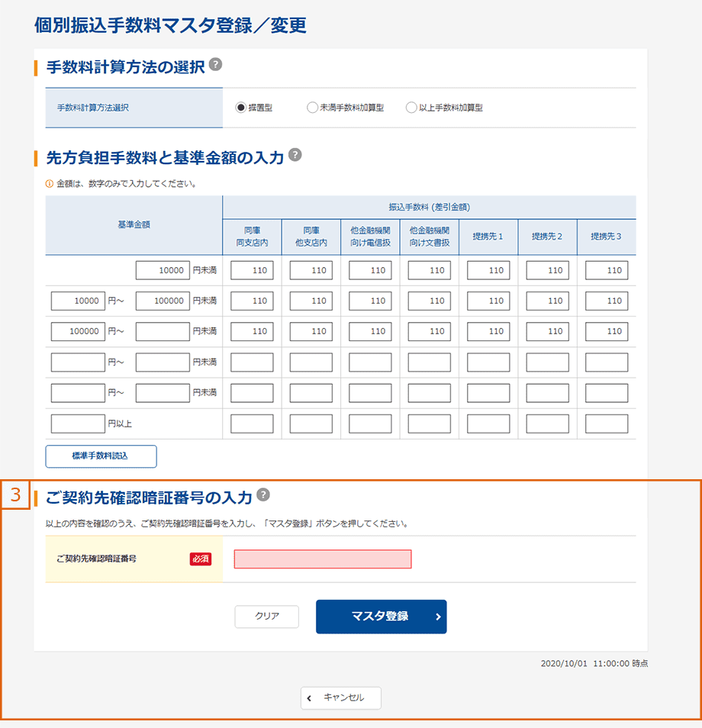Click second row upper-bound field showing 100000

click(x=163, y=301)
